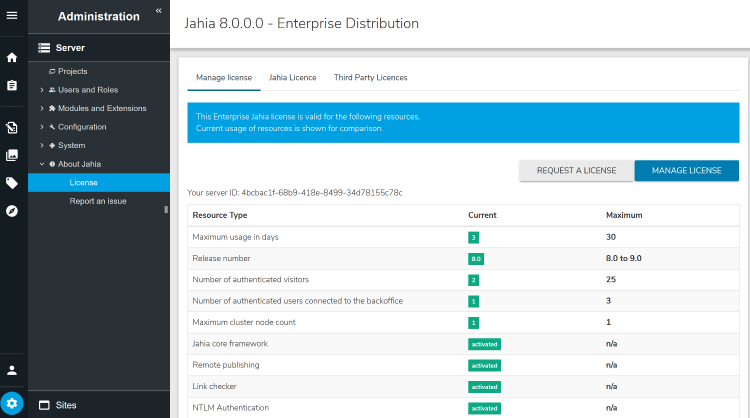Viewport: 750px width, 418px height.
Task: Click the Configuration wrench icon
Action: (52, 127)
